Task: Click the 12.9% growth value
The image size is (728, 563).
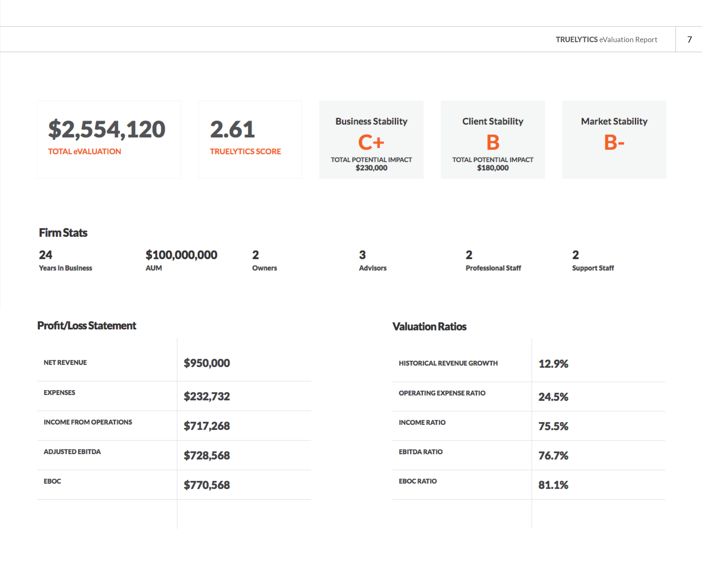Action: [x=553, y=364]
